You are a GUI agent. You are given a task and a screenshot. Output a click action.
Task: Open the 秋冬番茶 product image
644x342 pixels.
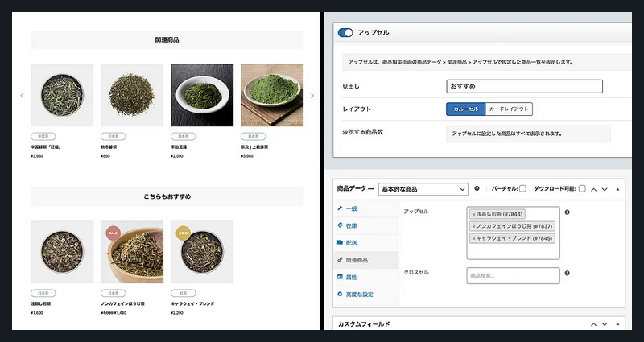132,95
